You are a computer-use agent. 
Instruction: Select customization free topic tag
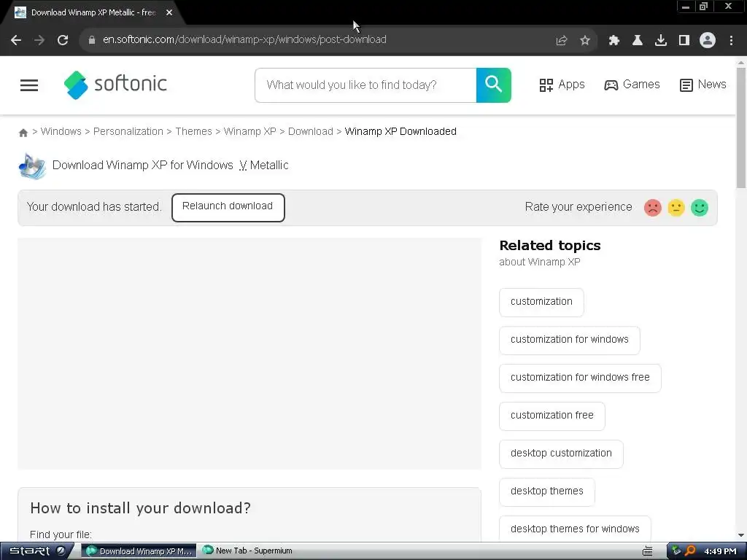tap(551, 416)
